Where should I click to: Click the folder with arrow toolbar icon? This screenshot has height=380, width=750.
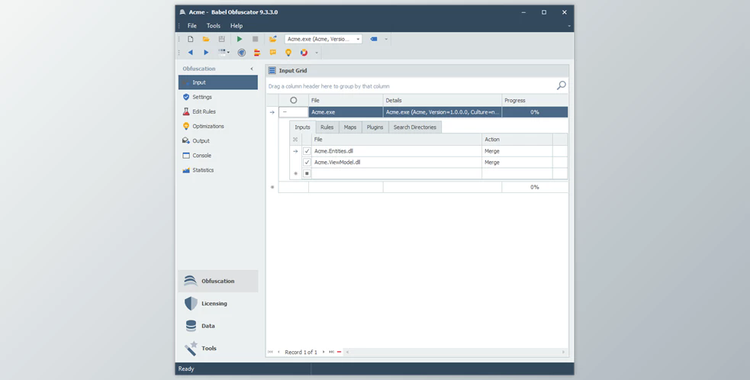273,39
